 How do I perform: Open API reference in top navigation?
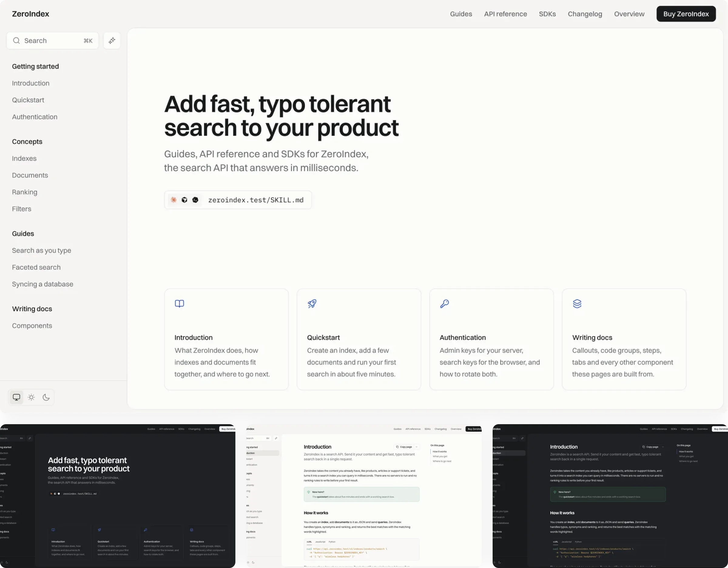505,14
